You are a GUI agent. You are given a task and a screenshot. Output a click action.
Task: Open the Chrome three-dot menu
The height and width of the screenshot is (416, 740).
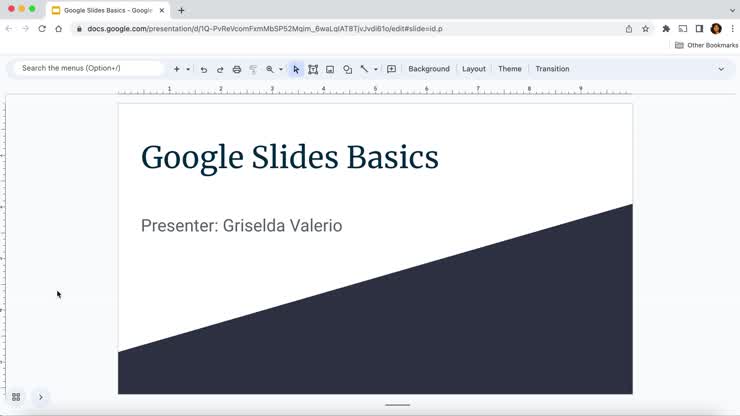click(x=732, y=29)
